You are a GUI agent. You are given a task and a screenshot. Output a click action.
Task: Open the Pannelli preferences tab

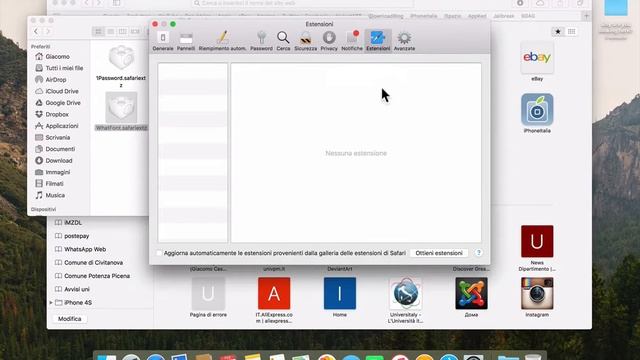[x=186, y=41]
